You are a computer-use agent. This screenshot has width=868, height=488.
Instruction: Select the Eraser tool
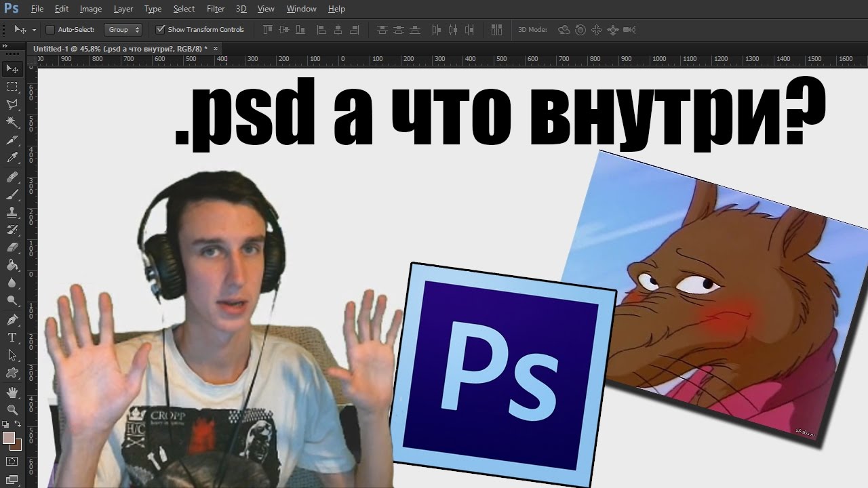pyautogui.click(x=12, y=247)
